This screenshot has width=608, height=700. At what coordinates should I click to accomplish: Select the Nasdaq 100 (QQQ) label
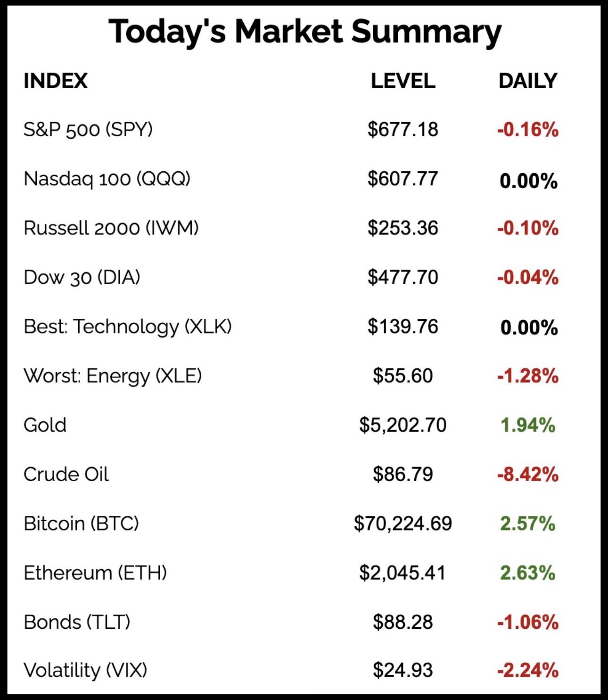(x=107, y=179)
